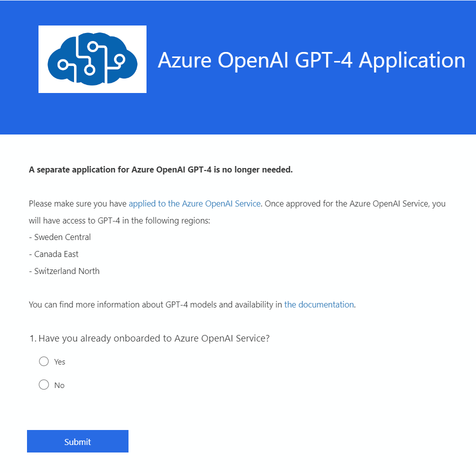This screenshot has height=473, width=476.
Task: Open the 'applied to the Azure OpenAI Service' link
Action: pos(194,203)
